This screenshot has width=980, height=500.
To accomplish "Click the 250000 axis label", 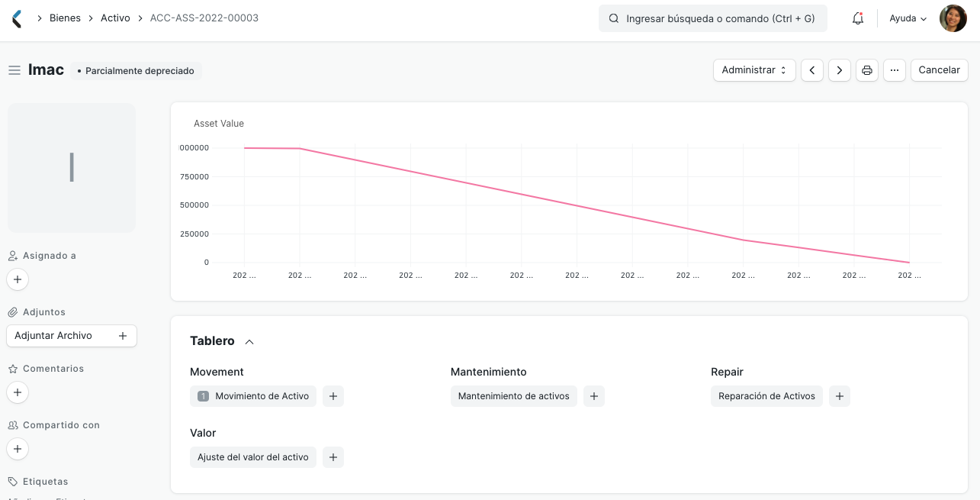I will [x=194, y=234].
